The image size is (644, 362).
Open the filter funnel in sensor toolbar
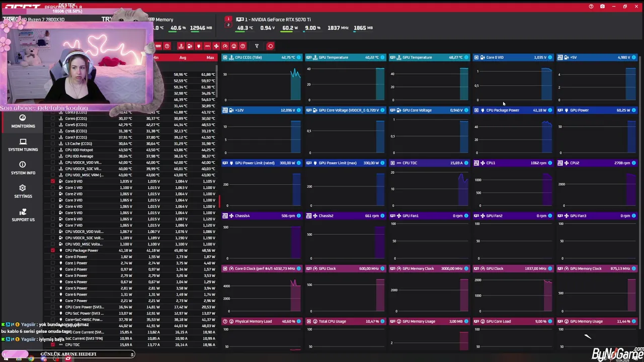click(257, 46)
